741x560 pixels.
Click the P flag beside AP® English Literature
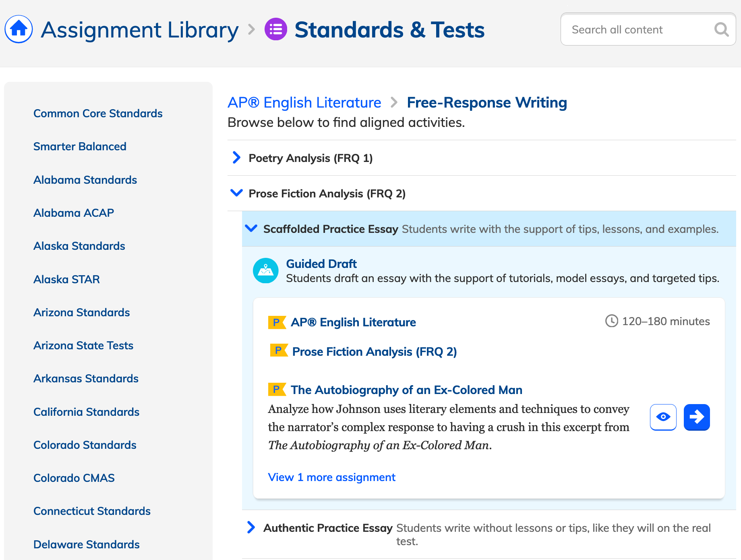pos(277,322)
